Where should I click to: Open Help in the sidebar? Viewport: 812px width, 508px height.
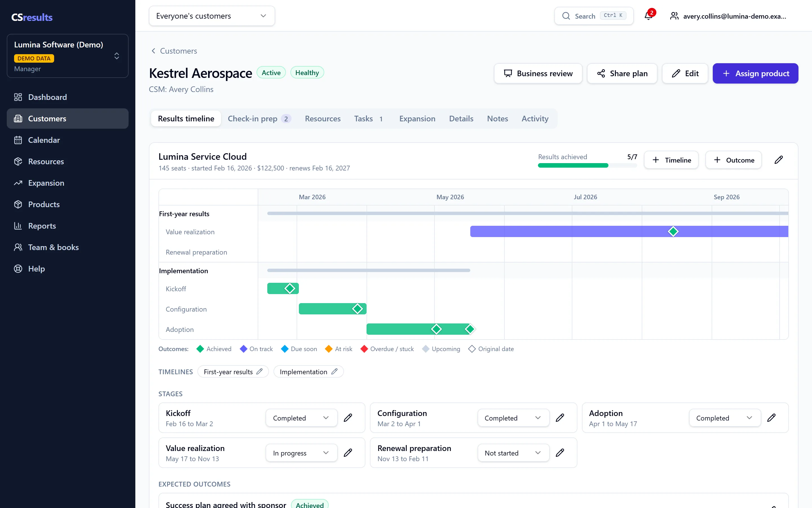click(67, 269)
